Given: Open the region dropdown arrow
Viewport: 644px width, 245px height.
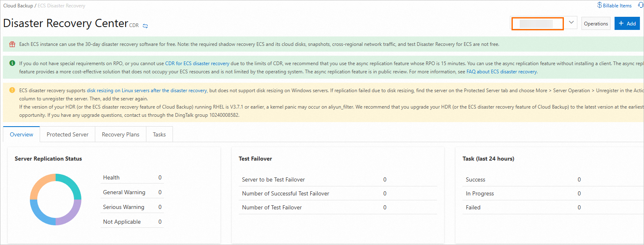Looking at the screenshot, I should click(571, 23).
